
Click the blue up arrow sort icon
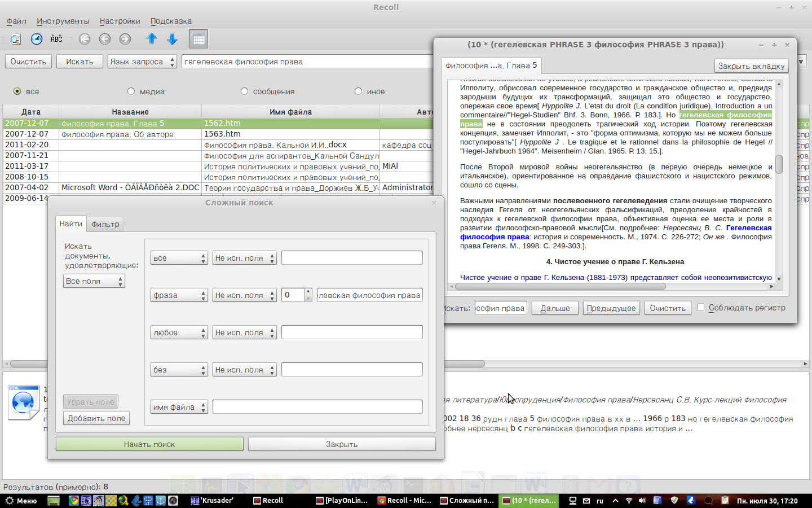coord(152,39)
